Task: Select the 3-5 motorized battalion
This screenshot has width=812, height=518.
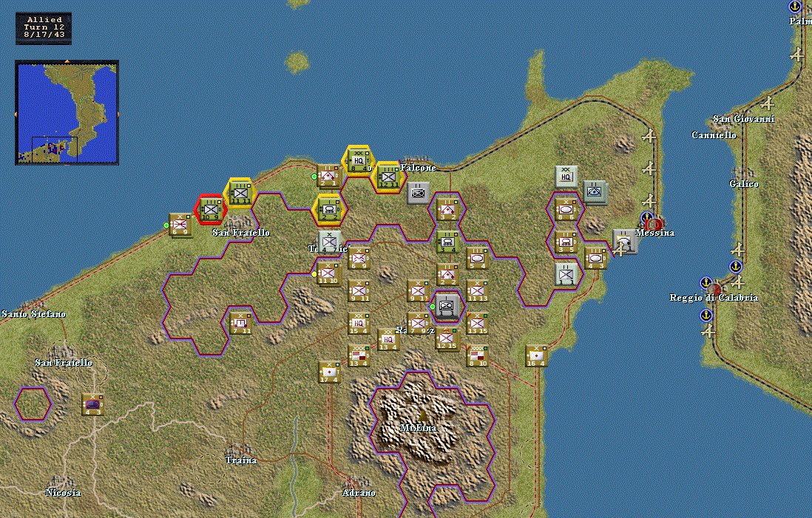Action: (566, 242)
